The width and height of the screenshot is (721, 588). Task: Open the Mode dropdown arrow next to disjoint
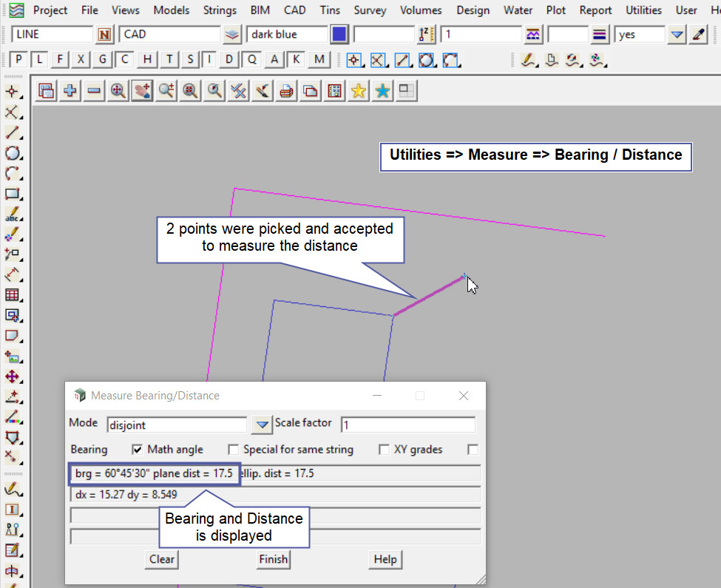coord(261,425)
